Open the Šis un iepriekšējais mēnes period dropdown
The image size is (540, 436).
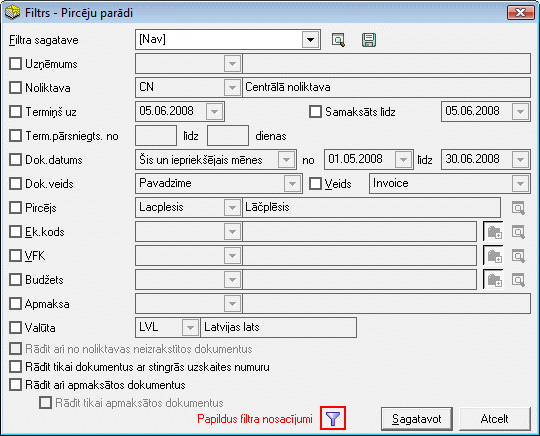[286, 159]
